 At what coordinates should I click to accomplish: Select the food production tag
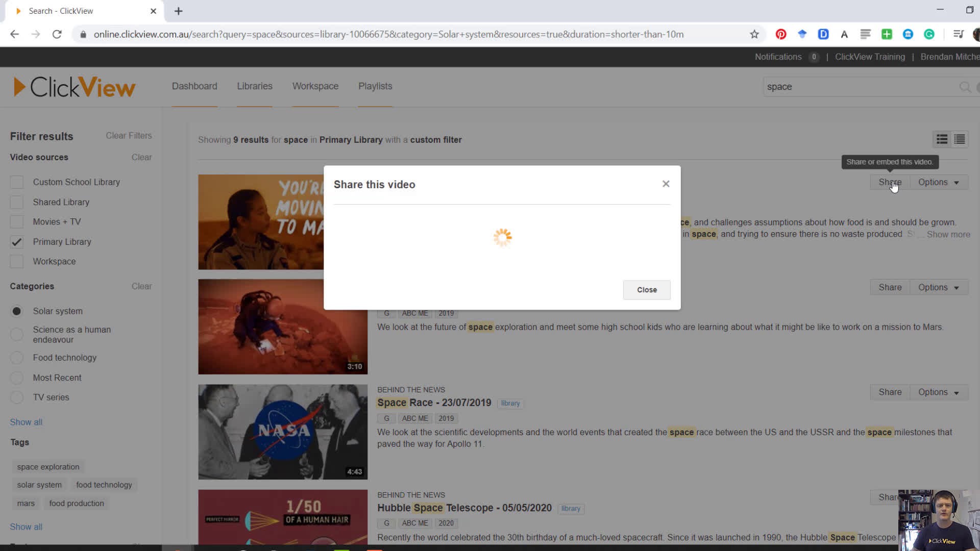(x=77, y=503)
